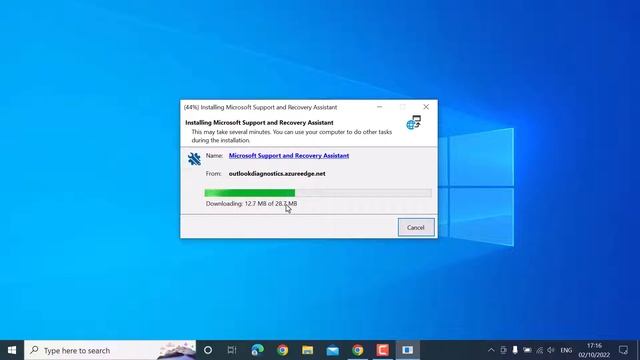Launch Microsoft Edge from the taskbar
This screenshot has height=360, width=640.
coord(258,350)
